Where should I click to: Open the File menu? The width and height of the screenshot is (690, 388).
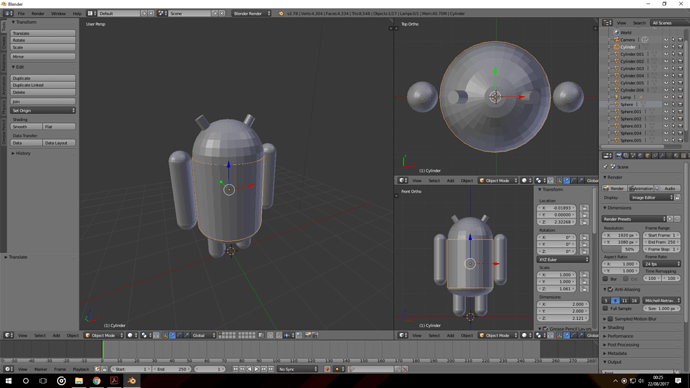[x=21, y=14]
